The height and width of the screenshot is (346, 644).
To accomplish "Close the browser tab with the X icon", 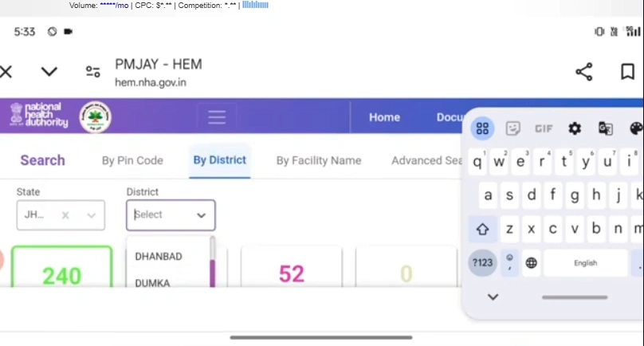I will (6, 72).
